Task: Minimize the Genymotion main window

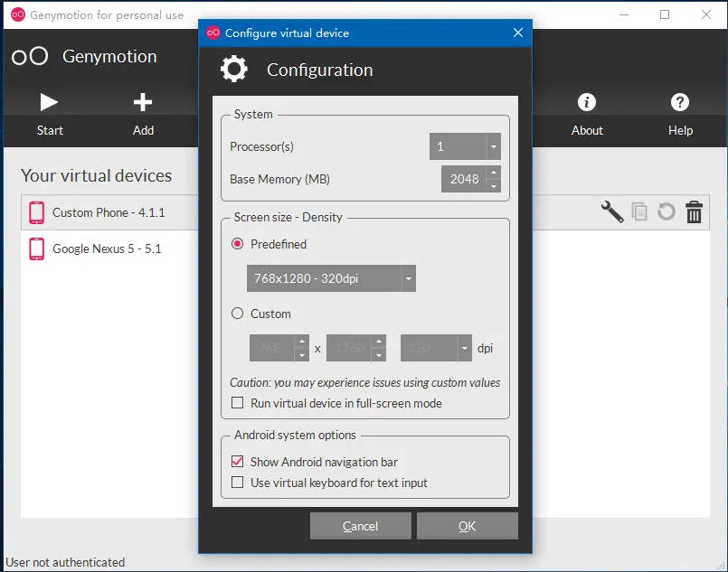Action: coord(624,14)
